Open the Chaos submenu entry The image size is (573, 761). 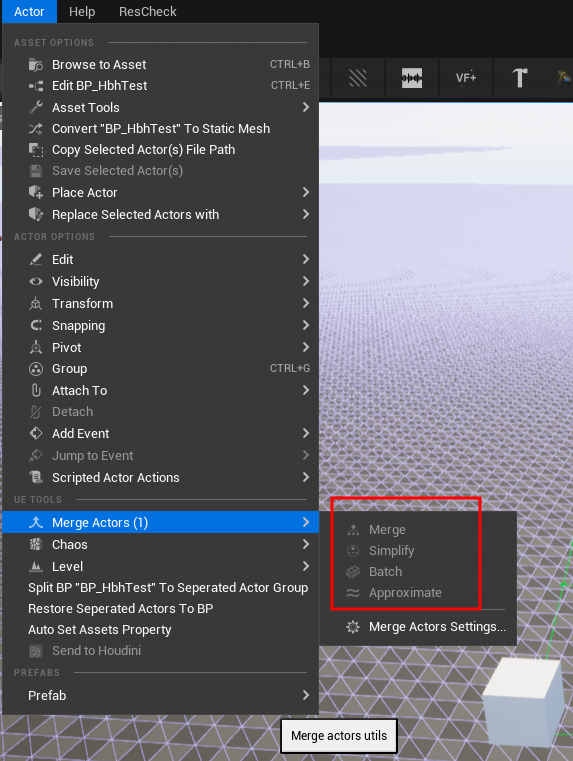click(x=161, y=545)
